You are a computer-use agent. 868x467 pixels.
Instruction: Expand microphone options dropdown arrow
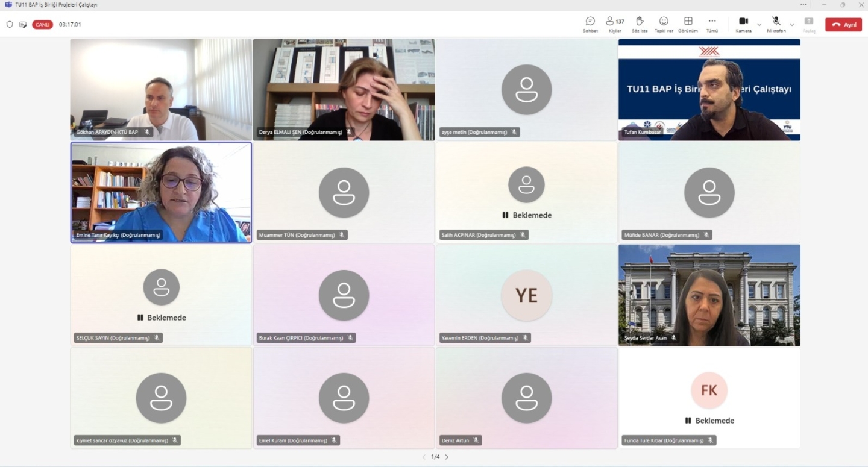point(791,25)
